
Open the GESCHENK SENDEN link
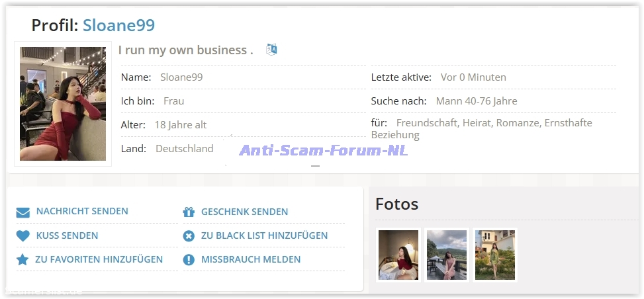point(244,212)
